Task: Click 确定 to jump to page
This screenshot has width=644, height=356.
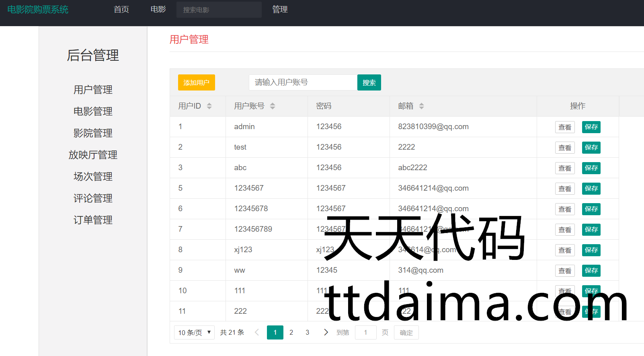Action: [x=406, y=333]
